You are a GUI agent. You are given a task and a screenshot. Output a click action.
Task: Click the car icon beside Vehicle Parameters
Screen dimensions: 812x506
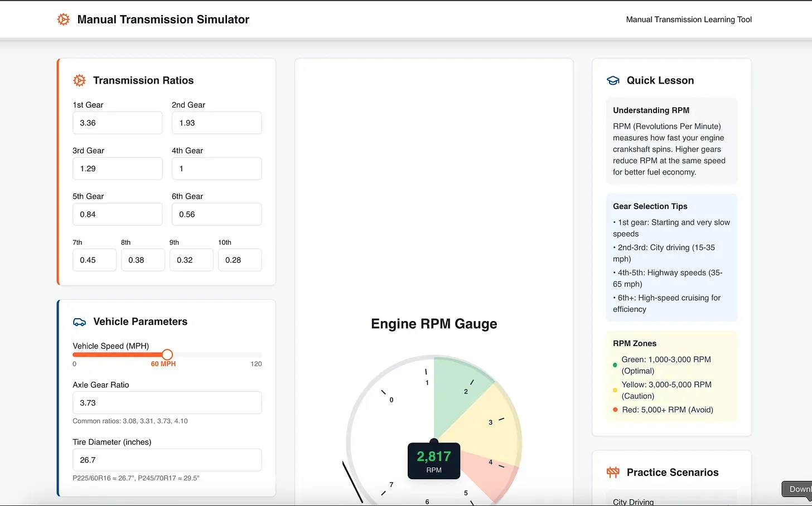[x=80, y=322]
